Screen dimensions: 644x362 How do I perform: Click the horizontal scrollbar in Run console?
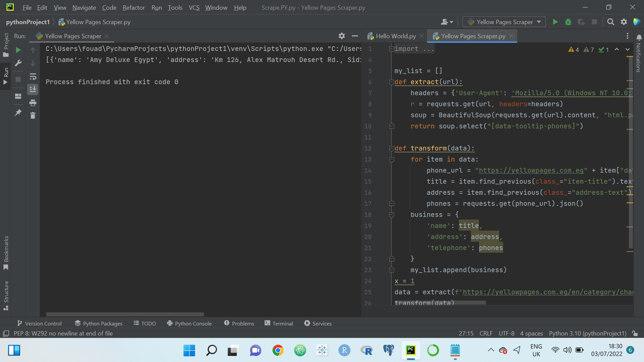[125, 314]
